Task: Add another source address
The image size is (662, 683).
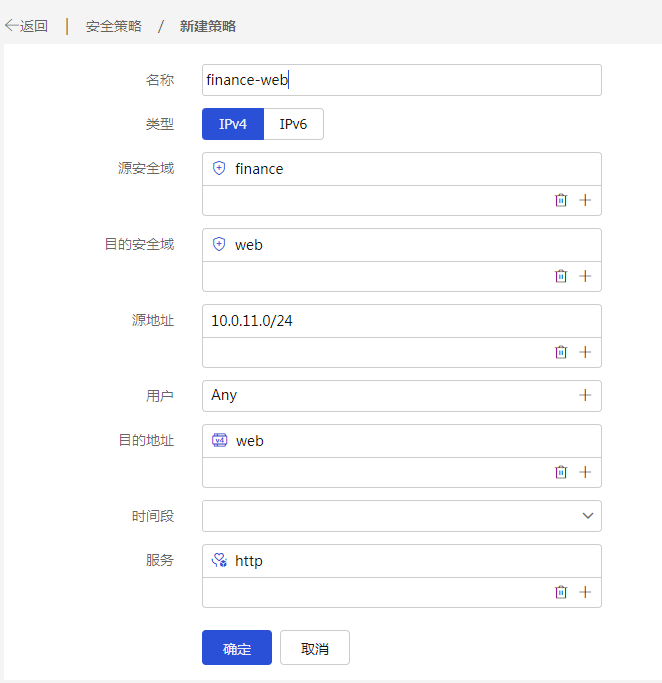Action: 585,352
